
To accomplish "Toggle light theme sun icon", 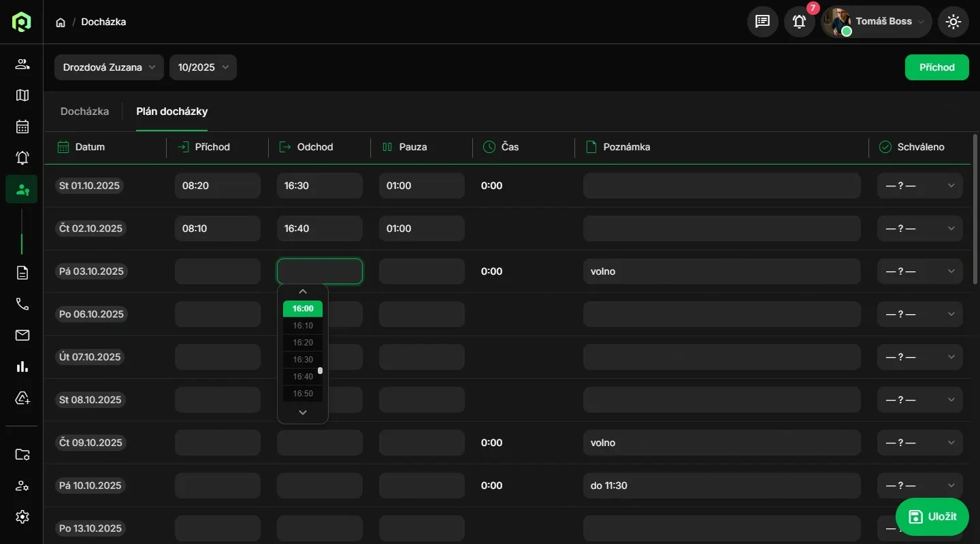I will tap(953, 22).
